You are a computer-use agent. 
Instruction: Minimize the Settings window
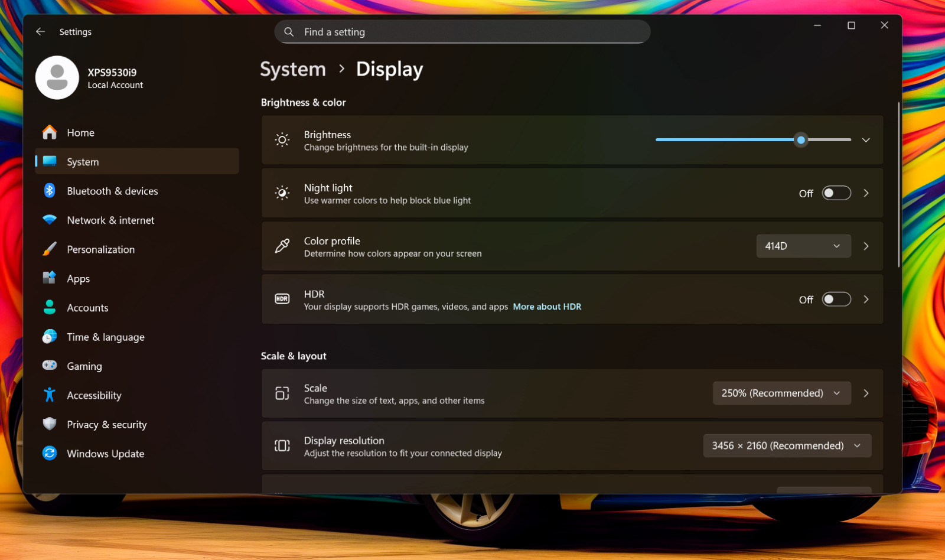pos(817,25)
